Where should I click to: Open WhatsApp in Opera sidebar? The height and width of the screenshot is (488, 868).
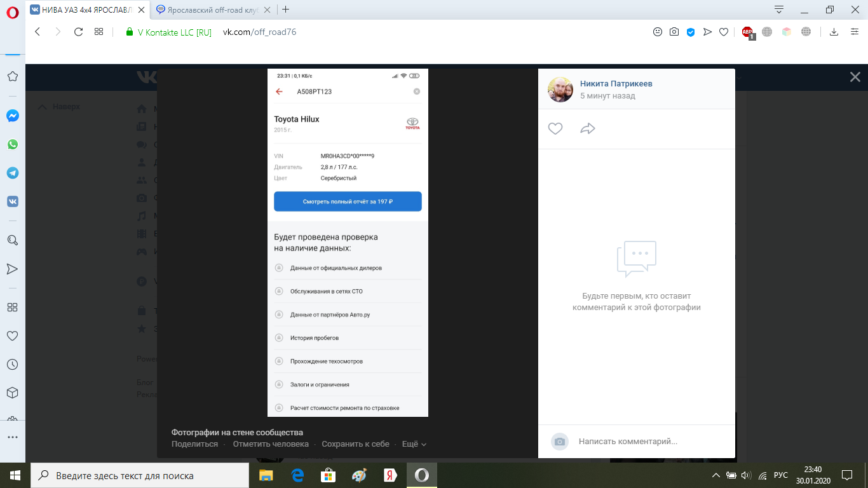(13, 144)
